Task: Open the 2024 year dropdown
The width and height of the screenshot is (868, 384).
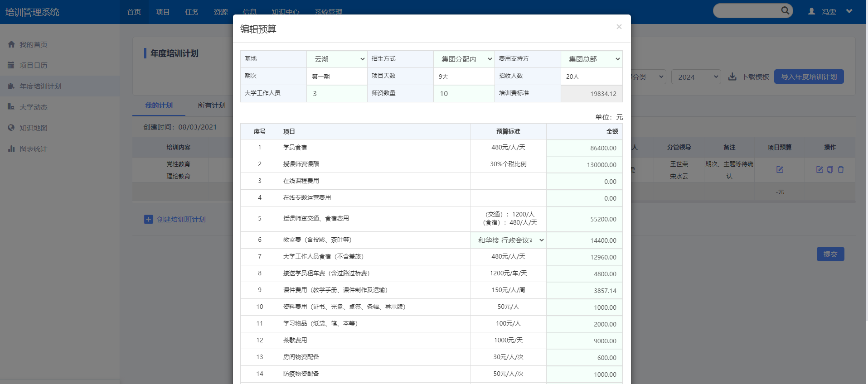Action: click(696, 77)
